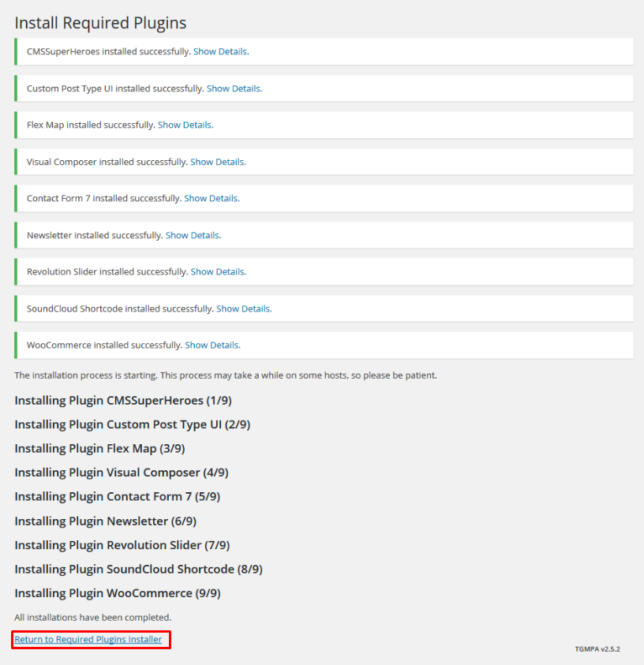This screenshot has height=665, width=644.
Task: Click the Install Required Plugins heading
Action: [x=100, y=23]
